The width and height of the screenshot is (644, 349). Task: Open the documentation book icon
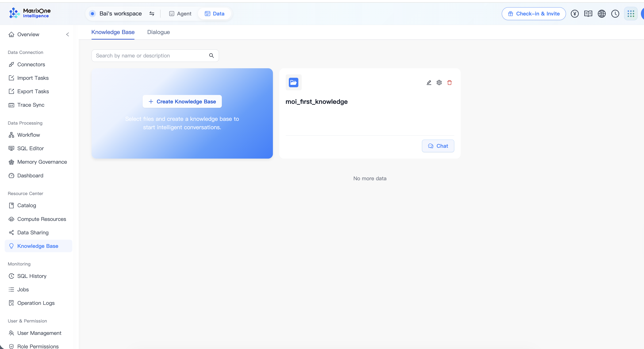click(588, 13)
